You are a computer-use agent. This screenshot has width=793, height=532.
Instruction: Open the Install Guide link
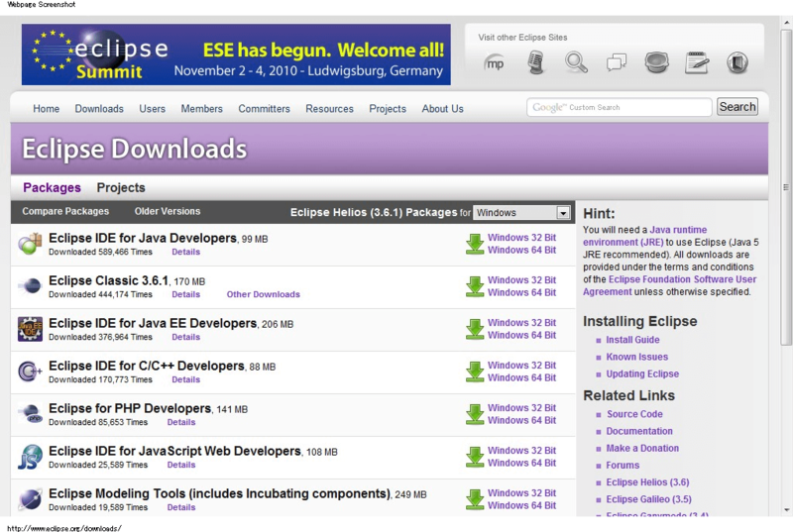click(x=632, y=340)
